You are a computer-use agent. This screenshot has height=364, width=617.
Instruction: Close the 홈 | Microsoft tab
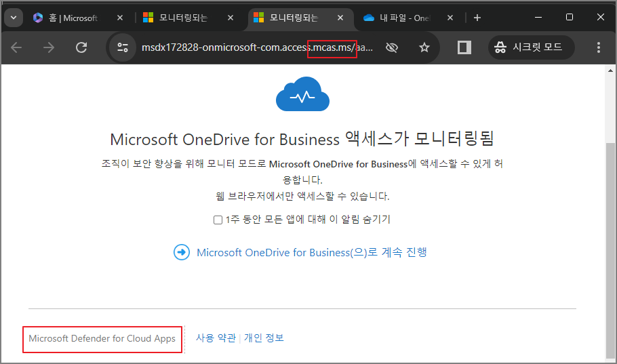(x=120, y=18)
